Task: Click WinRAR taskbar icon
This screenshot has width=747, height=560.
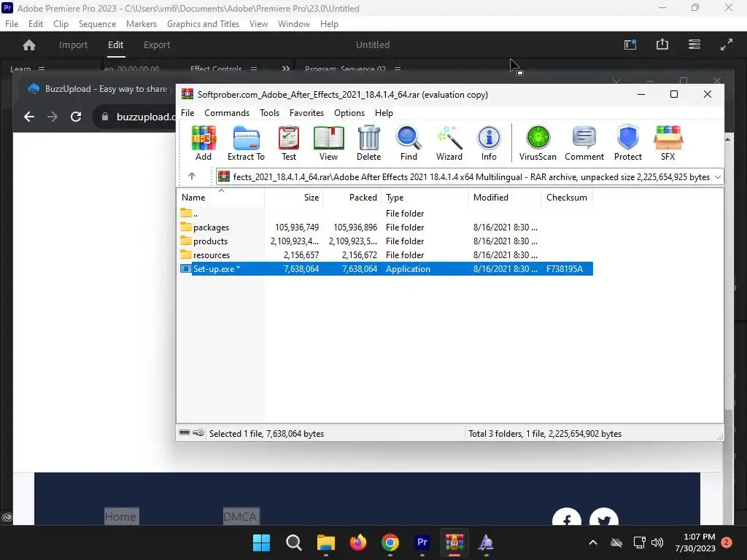Action: click(x=454, y=542)
